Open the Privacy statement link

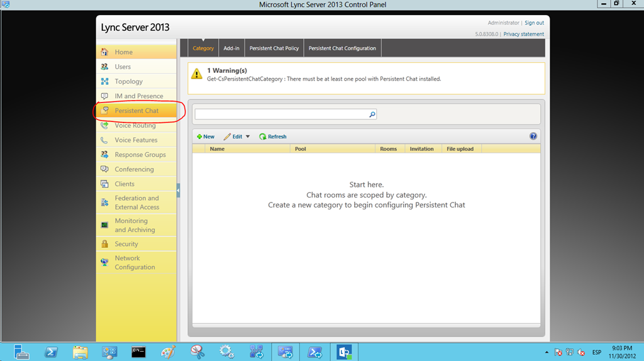pos(523,34)
